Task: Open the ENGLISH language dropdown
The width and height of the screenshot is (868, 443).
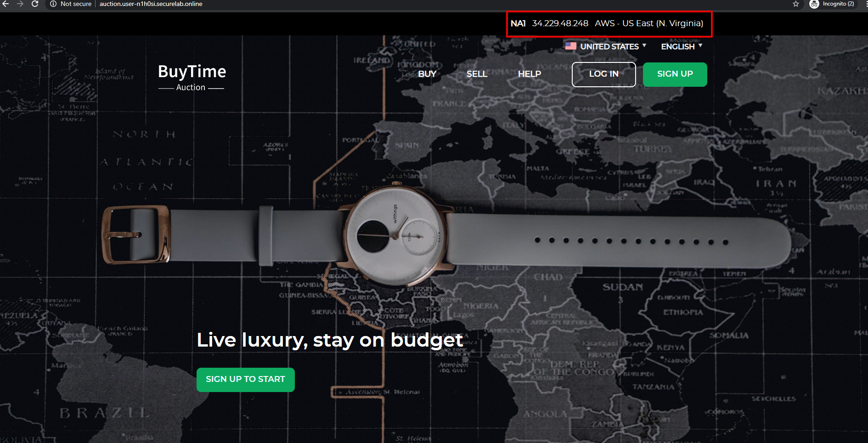Action: [x=682, y=46]
